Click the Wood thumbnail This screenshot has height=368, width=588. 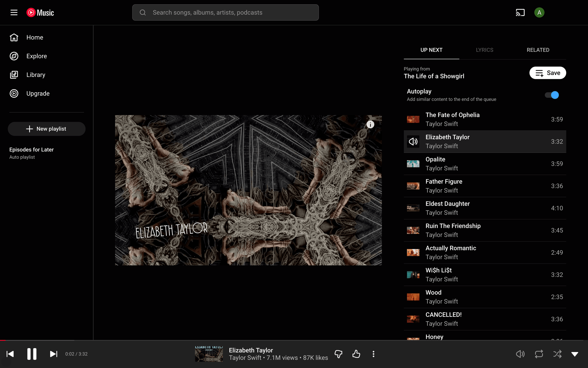(413, 297)
